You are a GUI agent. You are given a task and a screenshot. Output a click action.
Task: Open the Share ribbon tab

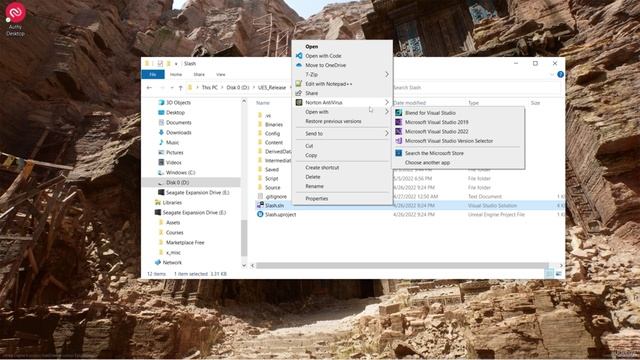point(199,74)
